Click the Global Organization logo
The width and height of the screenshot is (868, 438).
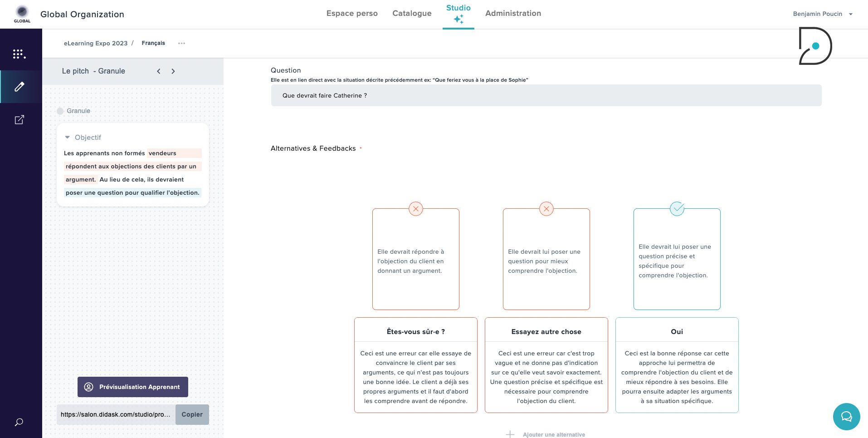click(22, 14)
